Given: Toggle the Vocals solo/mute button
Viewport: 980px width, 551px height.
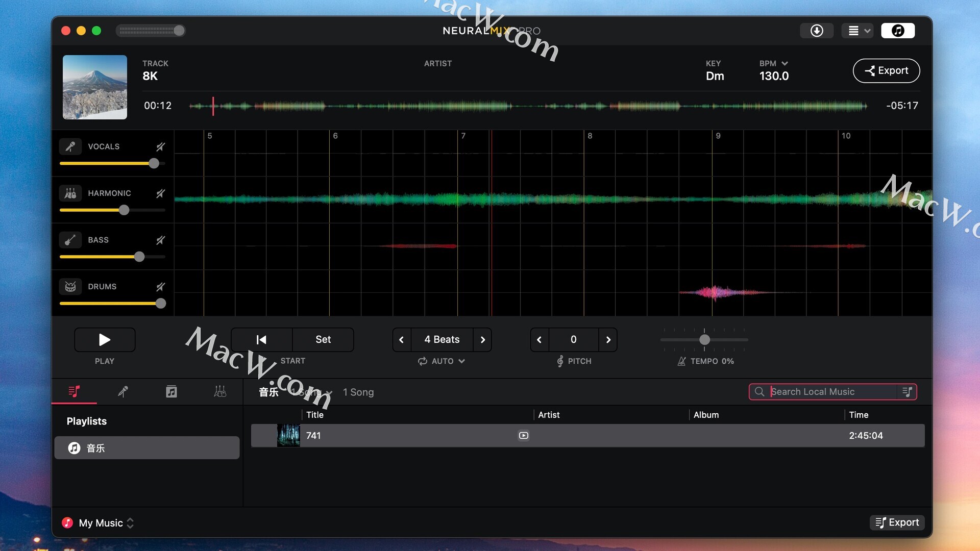Looking at the screenshot, I should (x=160, y=147).
